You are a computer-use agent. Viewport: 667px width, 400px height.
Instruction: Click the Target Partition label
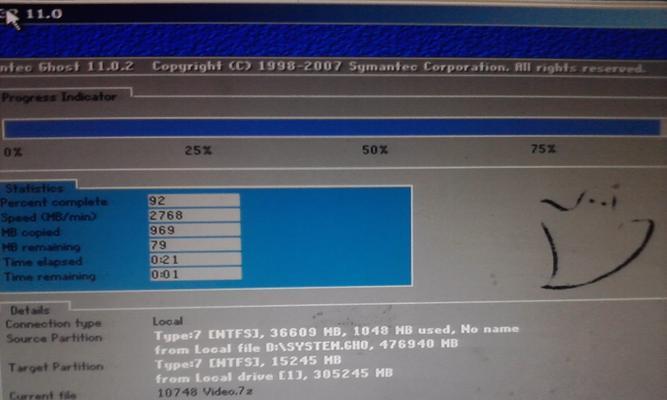pos(56,367)
